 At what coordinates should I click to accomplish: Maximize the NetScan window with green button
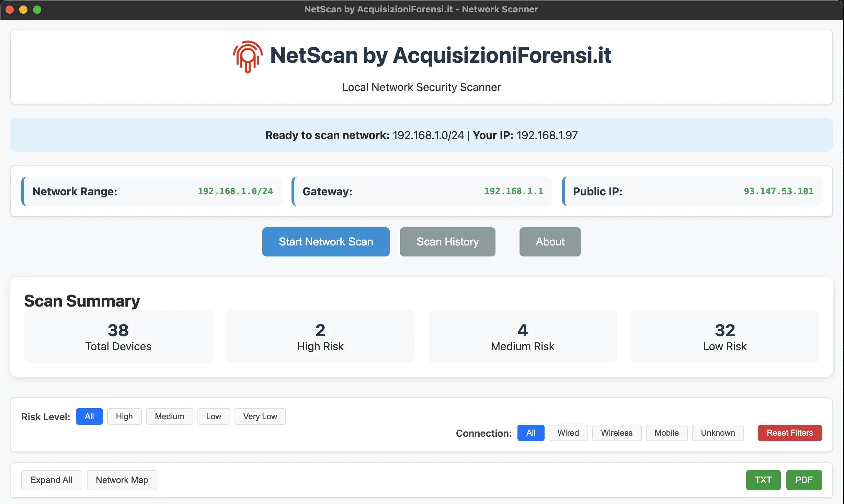[x=37, y=10]
